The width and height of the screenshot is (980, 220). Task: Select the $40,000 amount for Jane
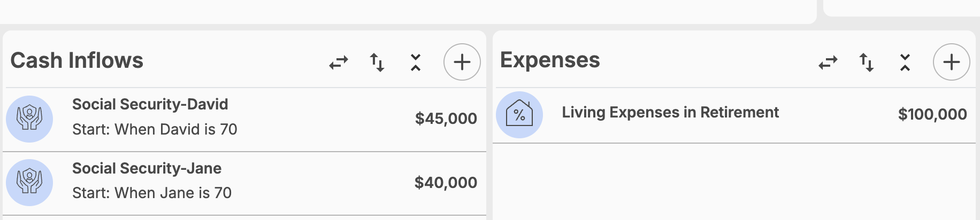(446, 183)
